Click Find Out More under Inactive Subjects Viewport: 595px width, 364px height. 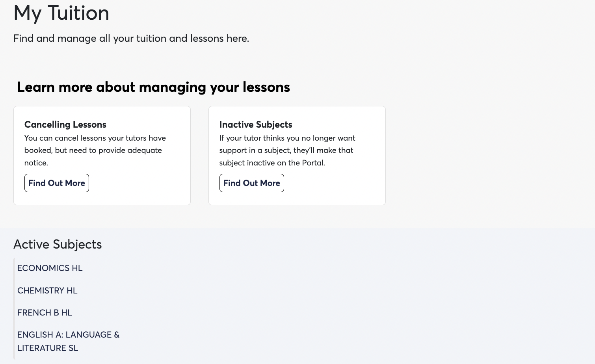(x=251, y=183)
